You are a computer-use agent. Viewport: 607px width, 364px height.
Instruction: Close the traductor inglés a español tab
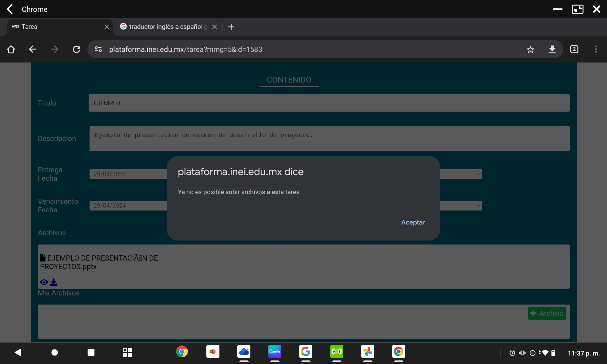click(215, 27)
